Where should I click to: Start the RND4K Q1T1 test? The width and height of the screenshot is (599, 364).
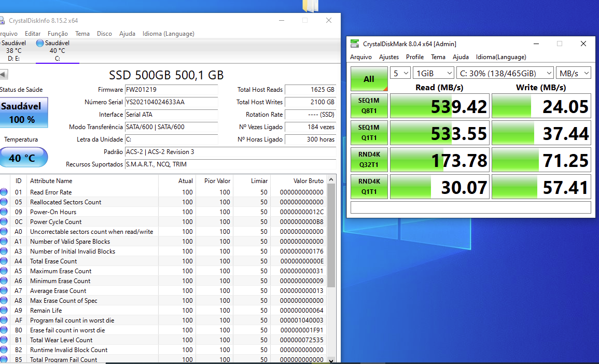[x=369, y=187]
